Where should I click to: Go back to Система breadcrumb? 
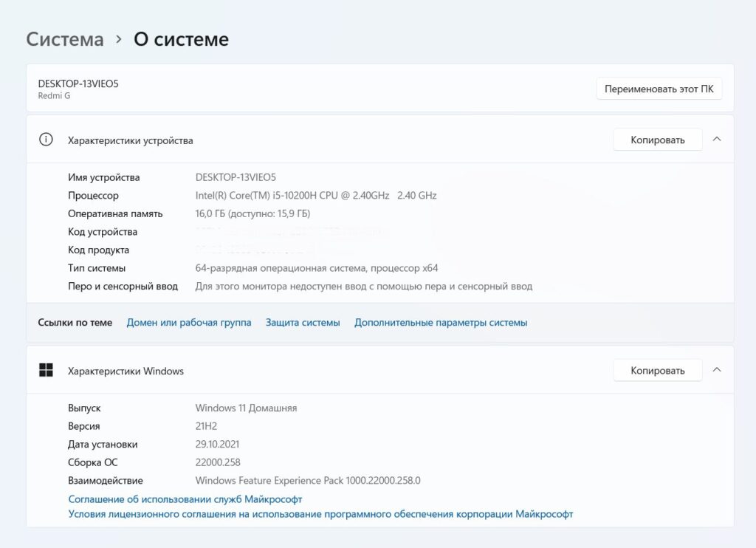[65, 39]
